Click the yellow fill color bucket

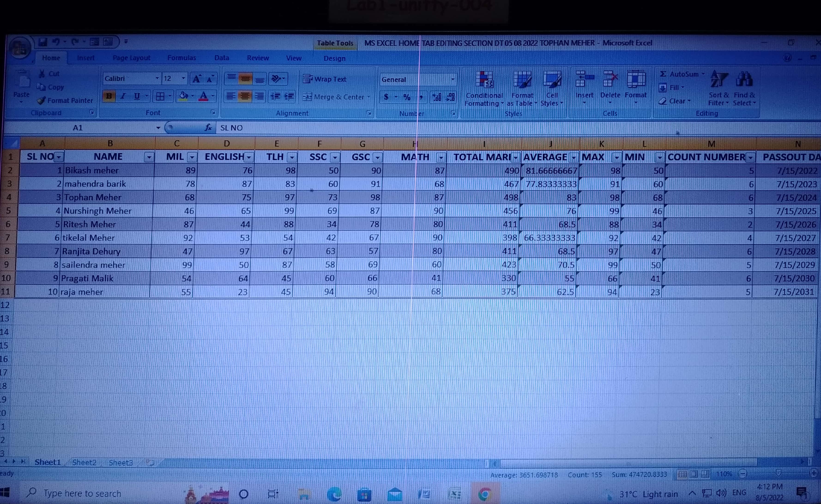tap(183, 96)
